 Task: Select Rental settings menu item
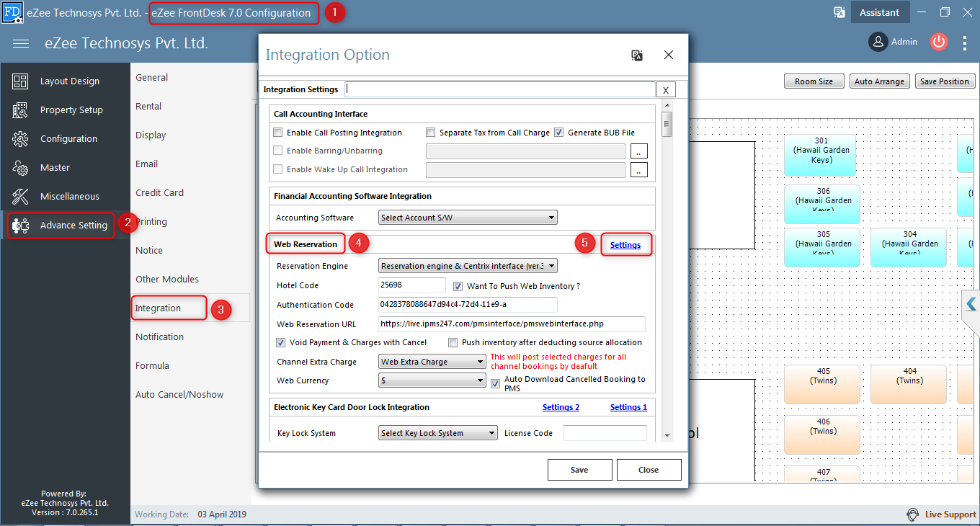pyautogui.click(x=148, y=107)
